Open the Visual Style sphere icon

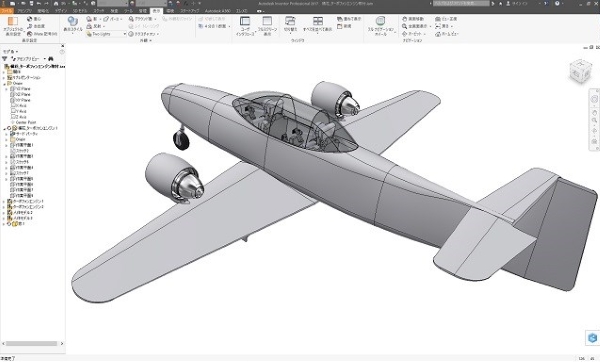(x=73, y=24)
